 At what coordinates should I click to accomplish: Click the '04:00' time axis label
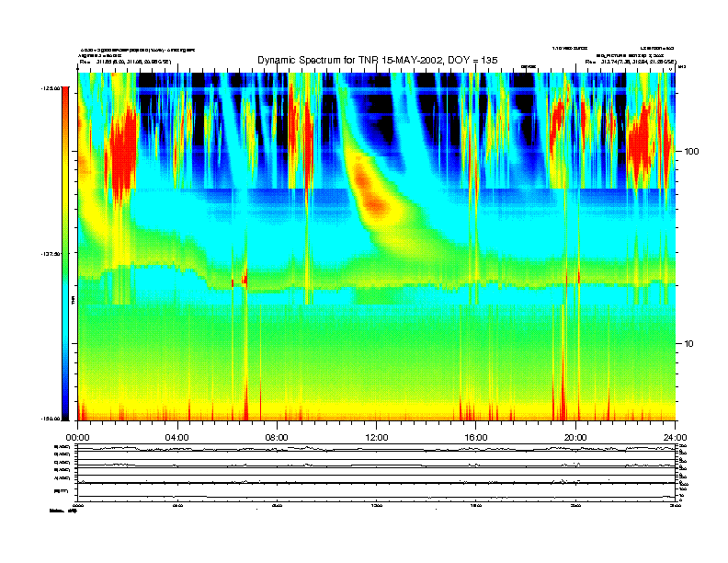pyautogui.click(x=177, y=438)
